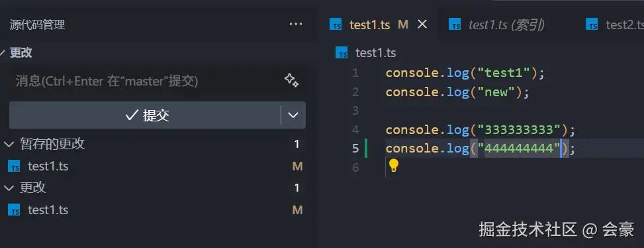The image size is (644, 248).
Task: Close the active test1.ts tab
Action: 422,25
